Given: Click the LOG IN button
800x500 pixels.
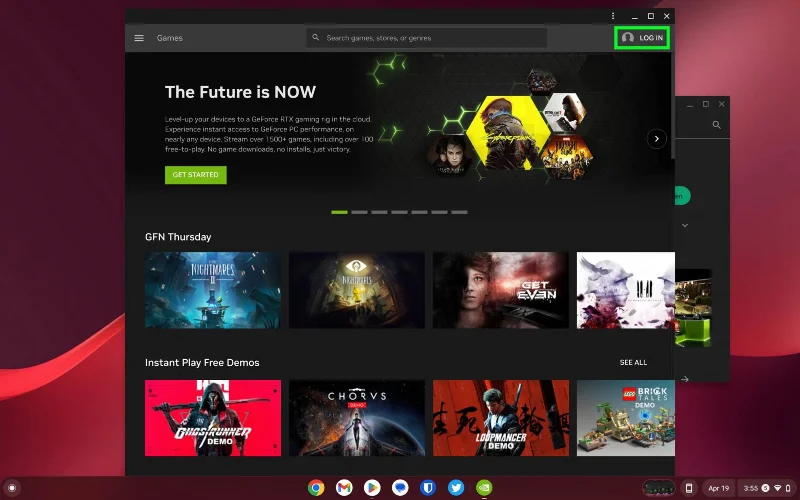Looking at the screenshot, I should [642, 38].
